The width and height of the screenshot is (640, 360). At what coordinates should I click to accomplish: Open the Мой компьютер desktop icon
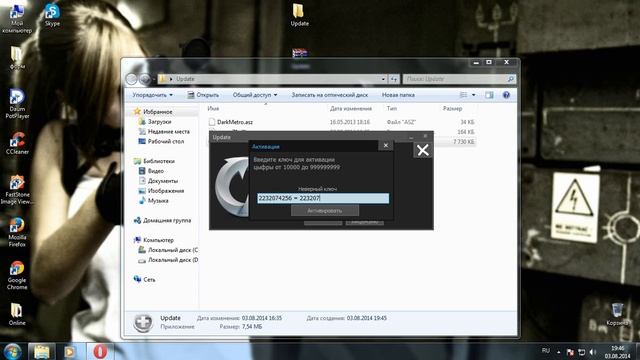coord(17,18)
